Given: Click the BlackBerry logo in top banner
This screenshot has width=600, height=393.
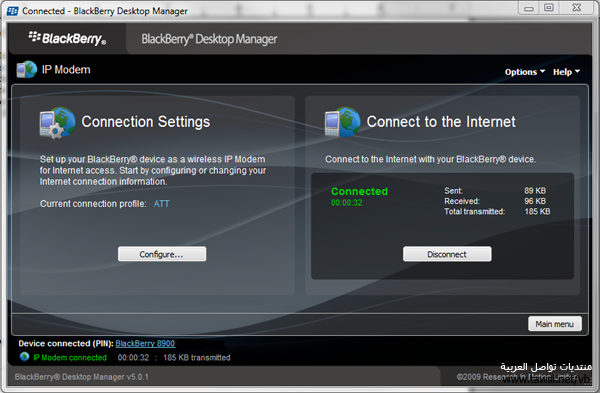Looking at the screenshot, I should pos(67,38).
